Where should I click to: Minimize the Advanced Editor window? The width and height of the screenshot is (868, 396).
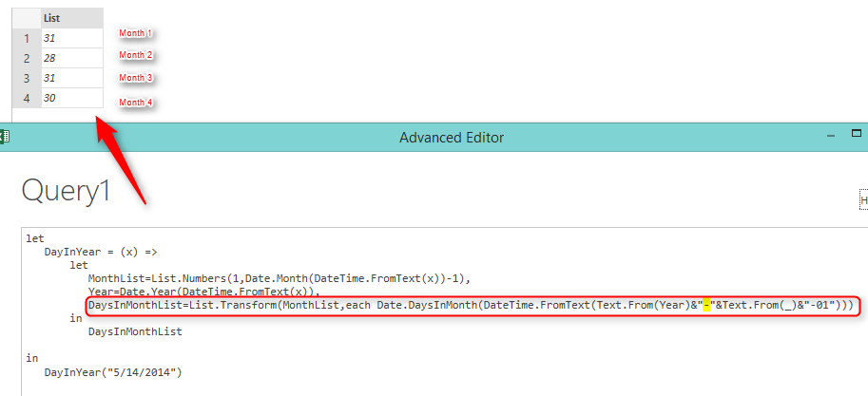(x=831, y=136)
